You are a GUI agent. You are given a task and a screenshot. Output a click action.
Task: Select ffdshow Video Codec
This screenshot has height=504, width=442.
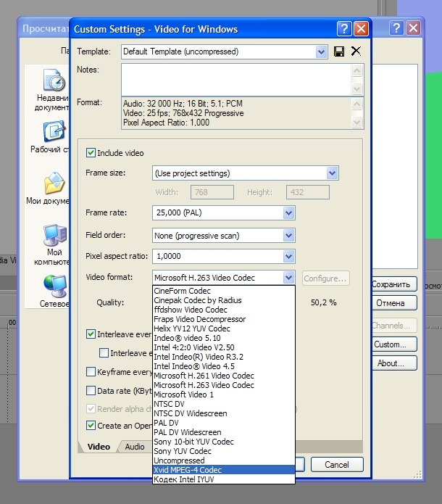(224, 310)
